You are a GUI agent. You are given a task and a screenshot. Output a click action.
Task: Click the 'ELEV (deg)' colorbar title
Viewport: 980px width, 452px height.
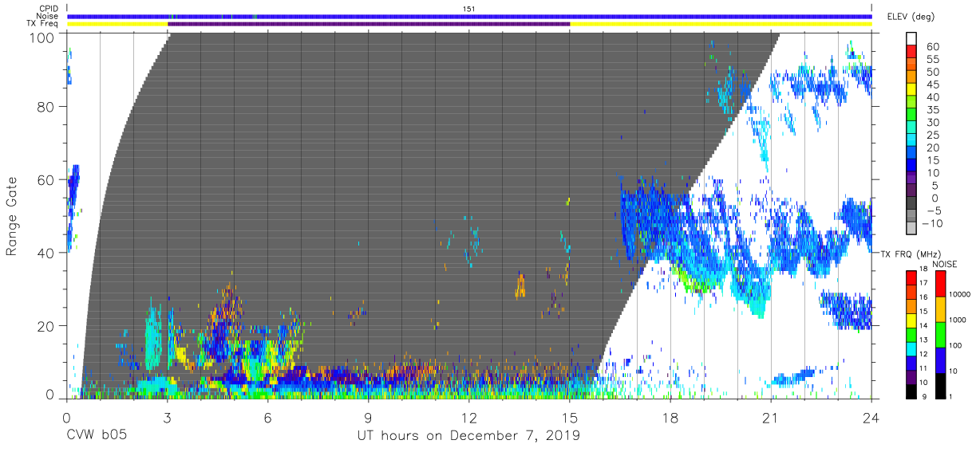click(911, 16)
